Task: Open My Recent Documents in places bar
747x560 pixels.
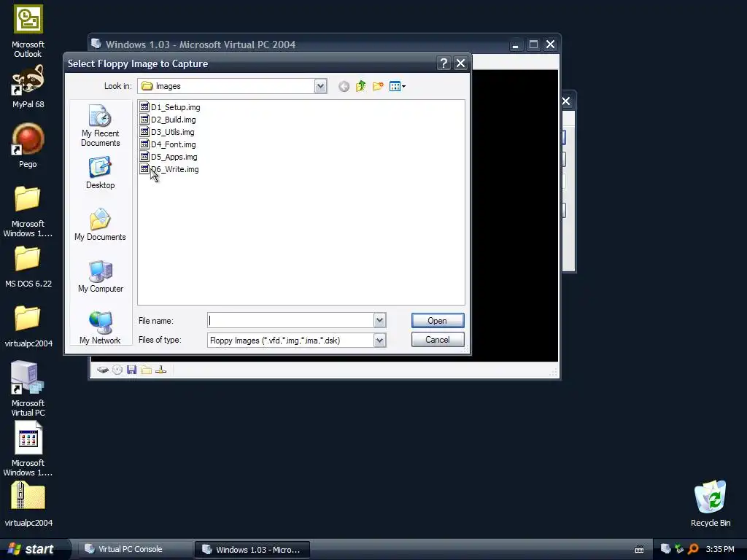Action: (x=100, y=125)
